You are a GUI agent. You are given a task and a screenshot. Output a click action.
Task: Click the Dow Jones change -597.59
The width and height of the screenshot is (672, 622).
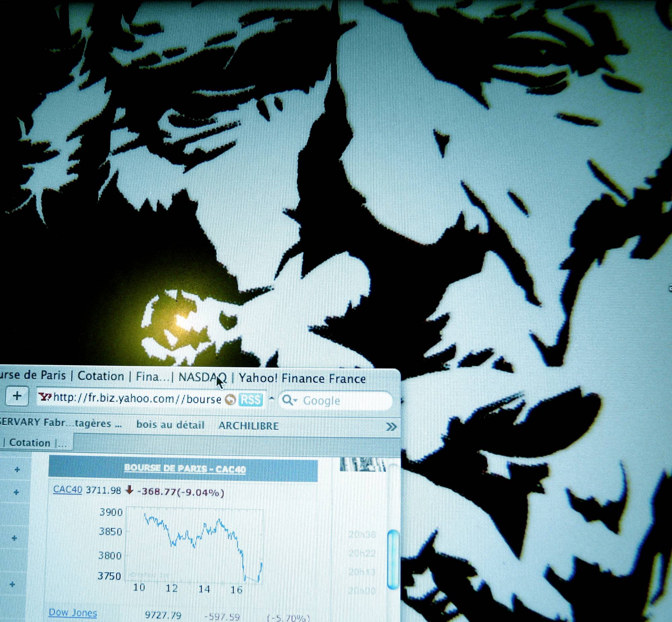[222, 617]
